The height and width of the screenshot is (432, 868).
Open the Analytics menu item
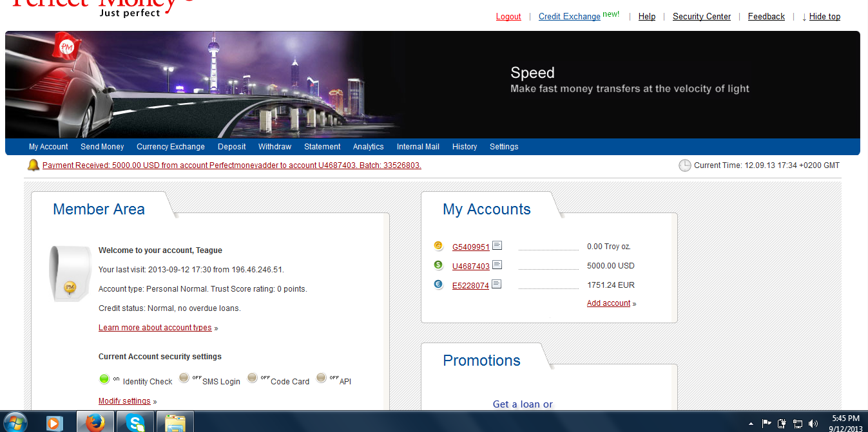tap(369, 147)
